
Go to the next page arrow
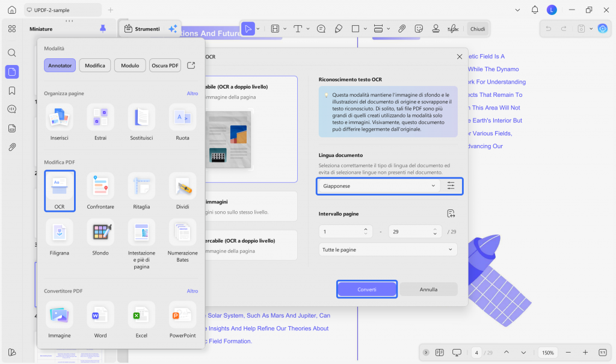[x=523, y=353]
